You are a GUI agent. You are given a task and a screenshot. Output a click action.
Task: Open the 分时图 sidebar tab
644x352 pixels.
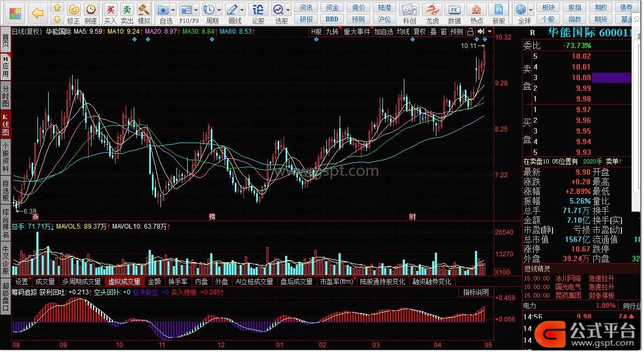5,95
